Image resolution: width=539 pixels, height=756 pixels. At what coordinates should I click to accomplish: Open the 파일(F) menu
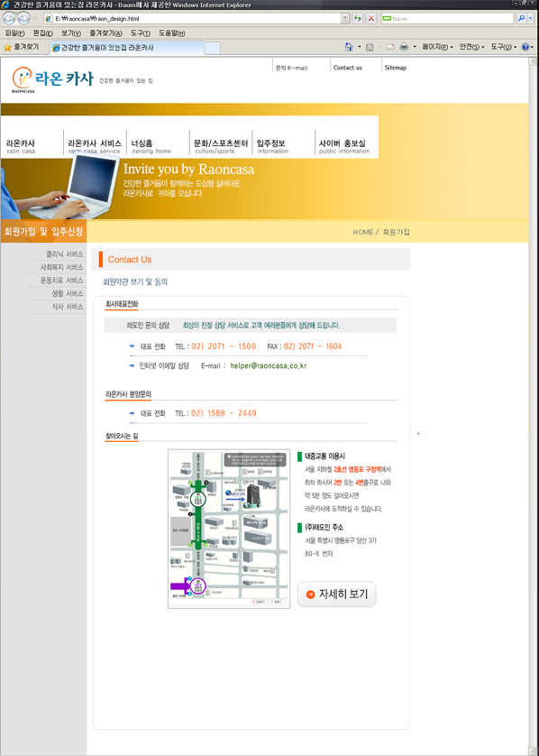point(14,33)
